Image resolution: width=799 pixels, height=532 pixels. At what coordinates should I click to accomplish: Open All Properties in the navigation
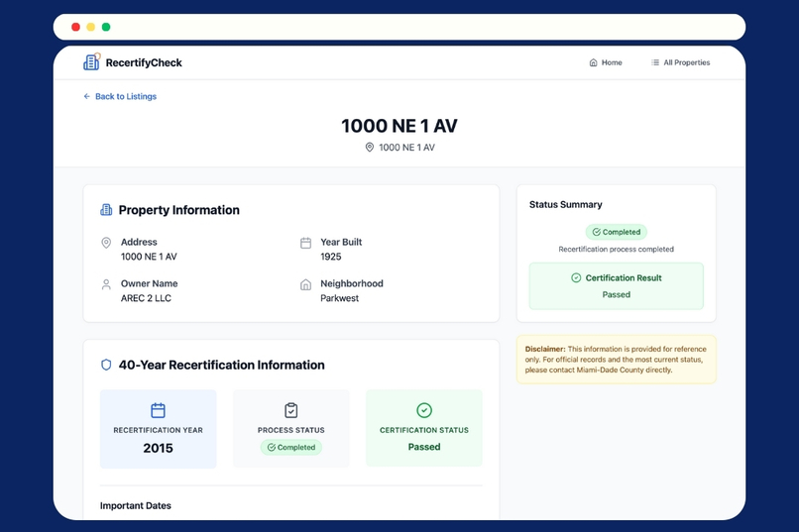pyautogui.click(x=680, y=62)
